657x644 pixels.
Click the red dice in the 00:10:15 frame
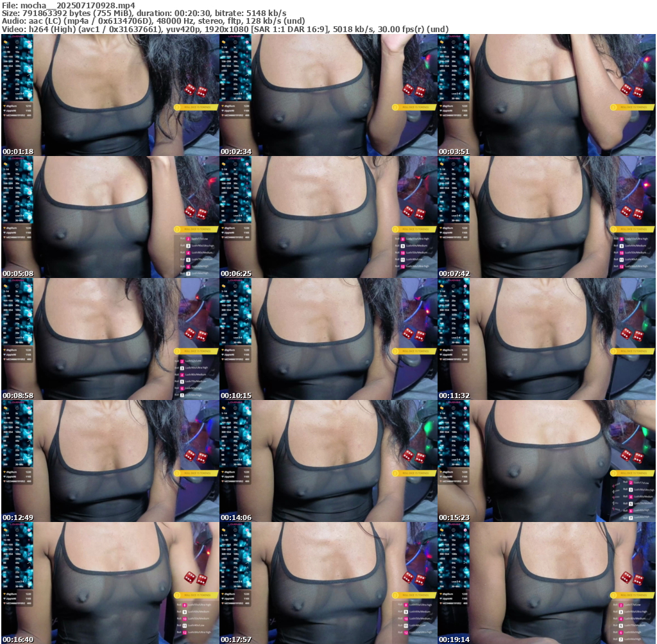click(414, 335)
